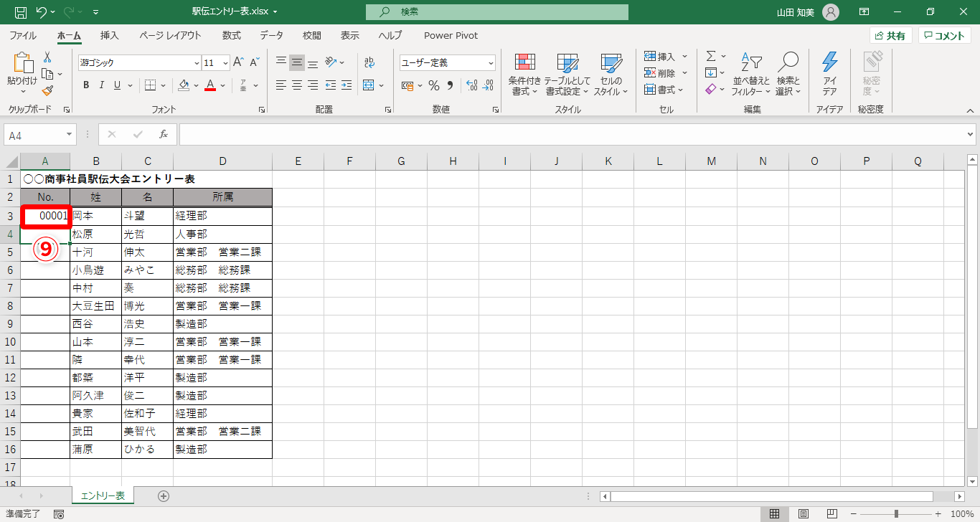Click inside the formula bar input

(571, 134)
